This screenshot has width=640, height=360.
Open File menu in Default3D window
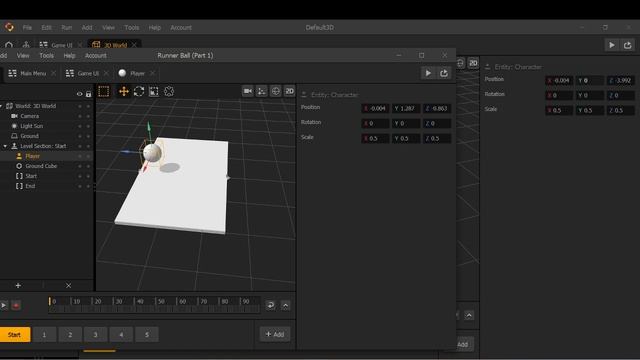coord(27,28)
